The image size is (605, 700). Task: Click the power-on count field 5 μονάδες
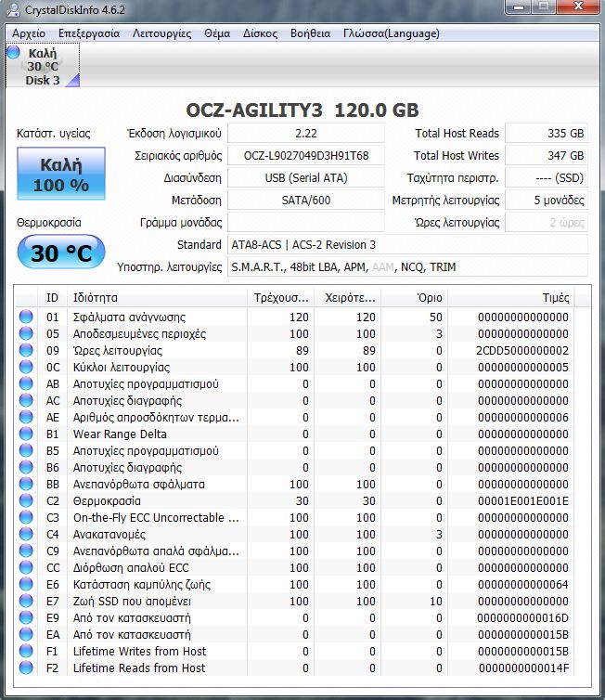(547, 200)
